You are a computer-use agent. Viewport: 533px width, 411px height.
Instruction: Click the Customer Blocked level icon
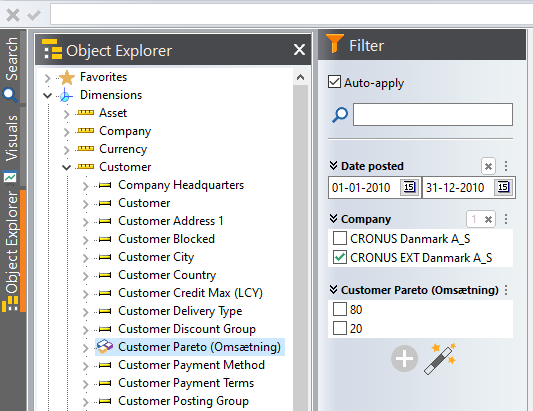[105, 239]
